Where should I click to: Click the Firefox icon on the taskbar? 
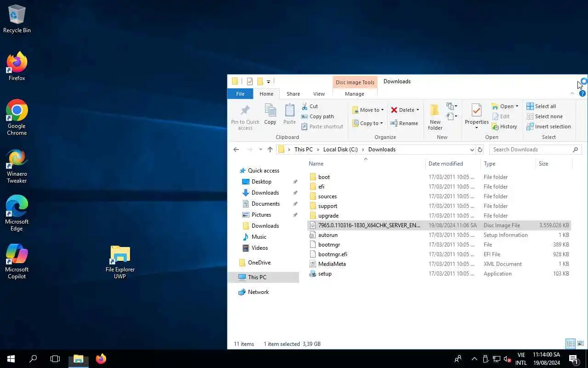tap(101, 359)
